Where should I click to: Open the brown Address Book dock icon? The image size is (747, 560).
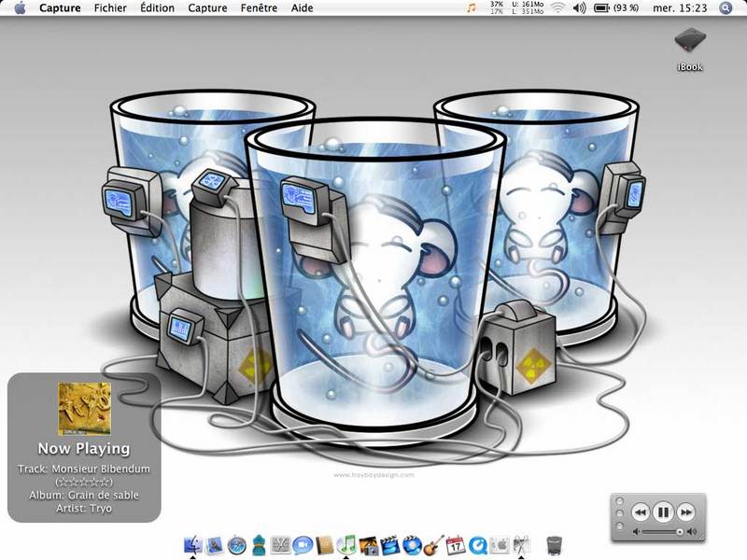coord(324,545)
